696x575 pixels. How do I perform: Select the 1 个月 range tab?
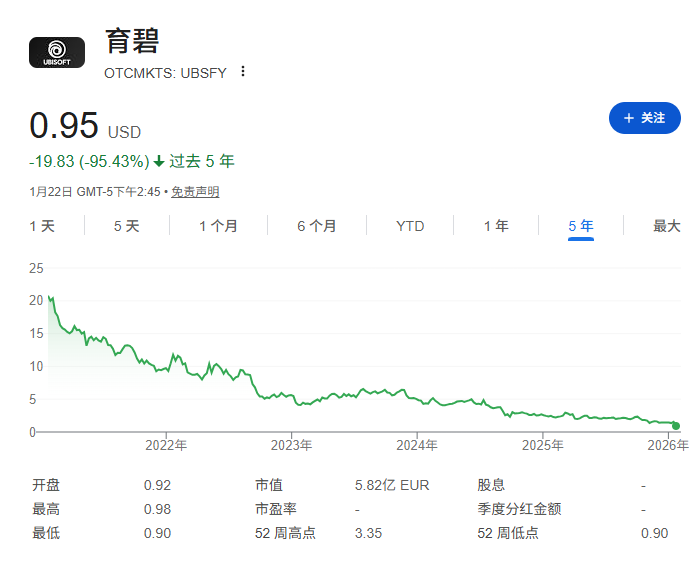[x=218, y=226]
